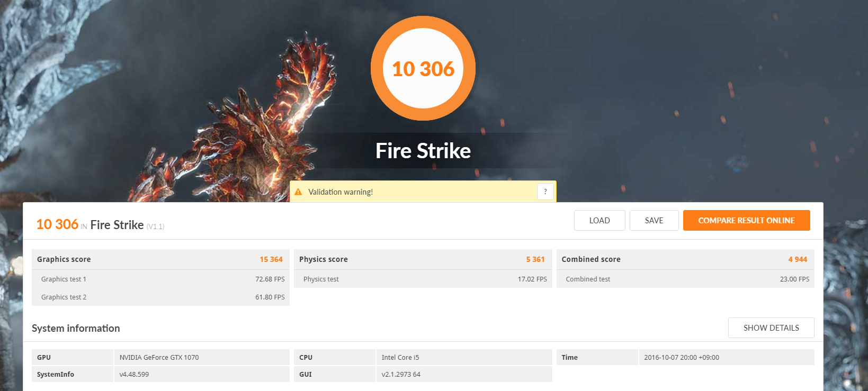Click the Combined score header label
The height and width of the screenshot is (391, 868).
coord(591,259)
